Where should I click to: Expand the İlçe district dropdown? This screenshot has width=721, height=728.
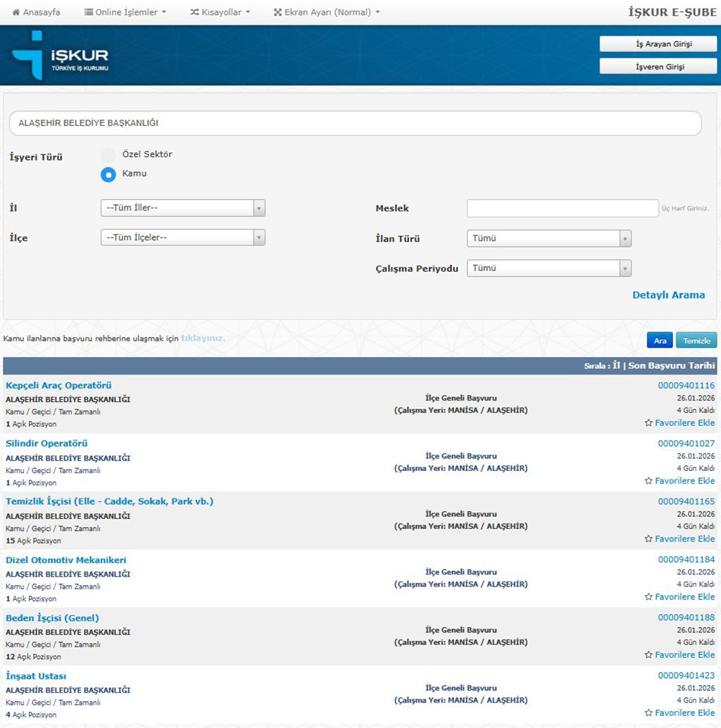(x=182, y=238)
